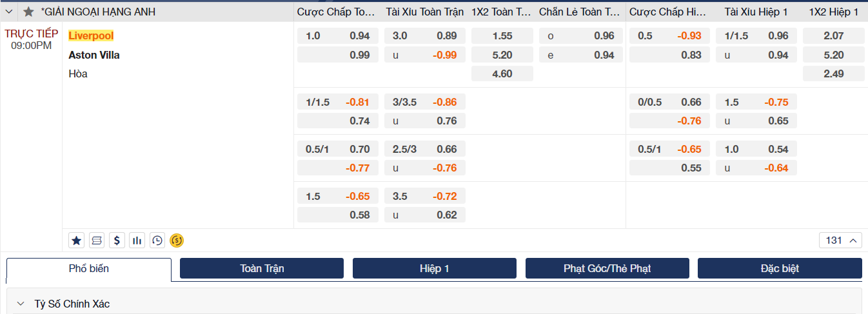Click the ticket icon below the match
The width and height of the screenshot is (868, 314).
[x=97, y=240]
